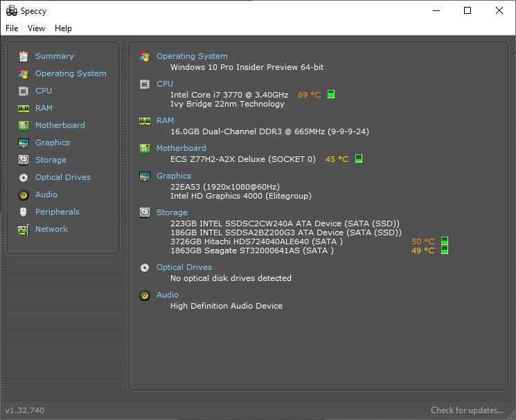The image size is (516, 420).
Task: Open the Network sidebar section
Action: [52, 229]
